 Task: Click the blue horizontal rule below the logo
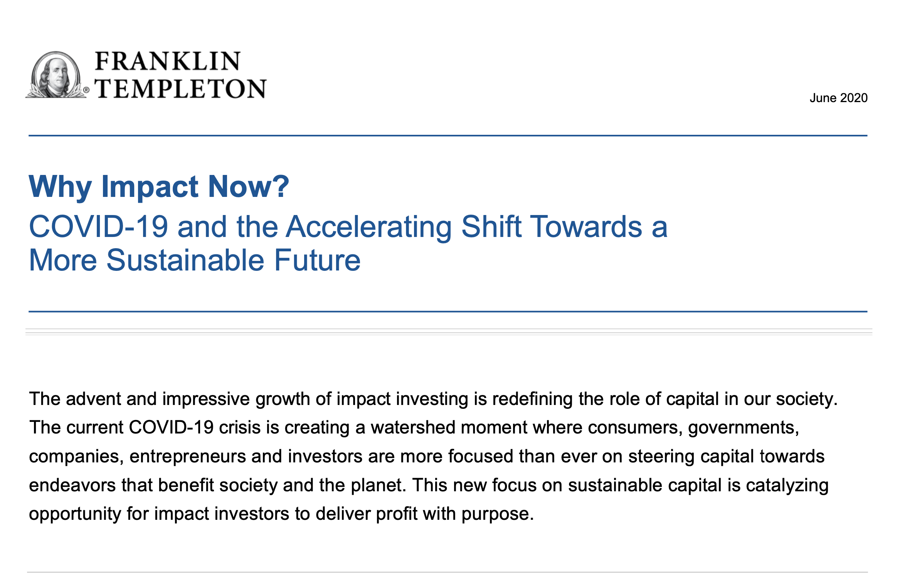pos(448,136)
